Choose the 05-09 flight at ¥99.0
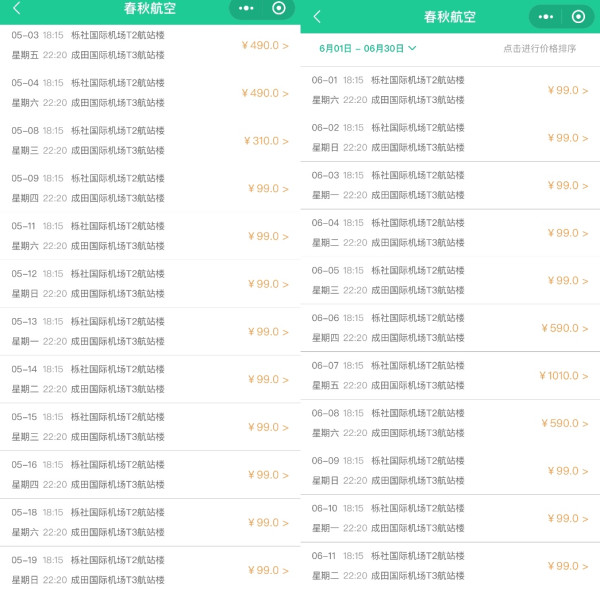Screen dimensions: 600x589 (150, 188)
